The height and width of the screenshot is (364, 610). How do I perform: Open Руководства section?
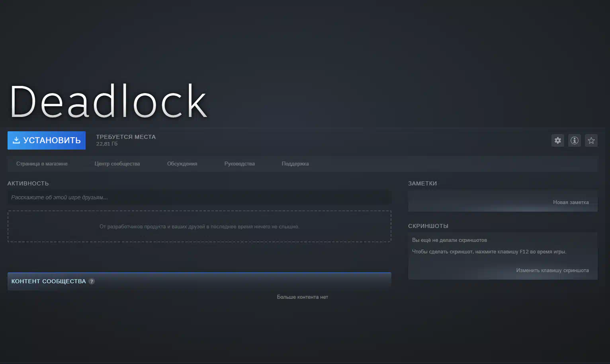(239, 164)
